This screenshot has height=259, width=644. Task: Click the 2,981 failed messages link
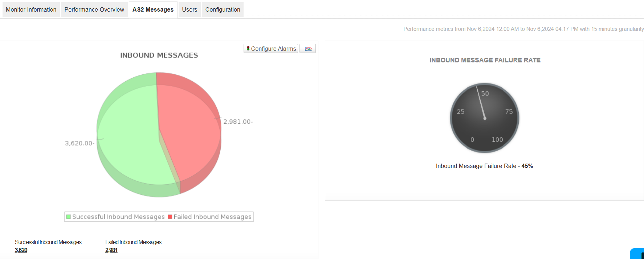coord(111,250)
